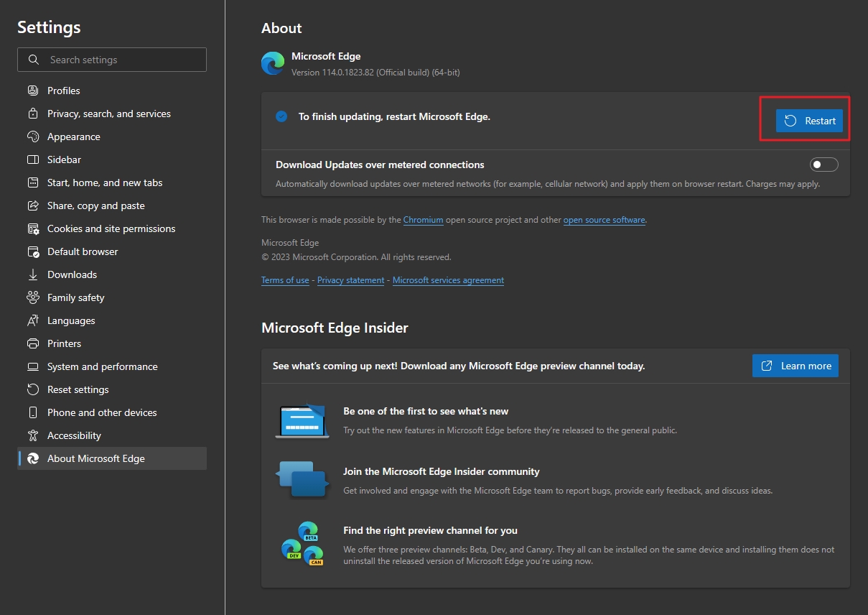This screenshot has width=868, height=615.
Task: Click the Search settings field
Action: click(112, 60)
